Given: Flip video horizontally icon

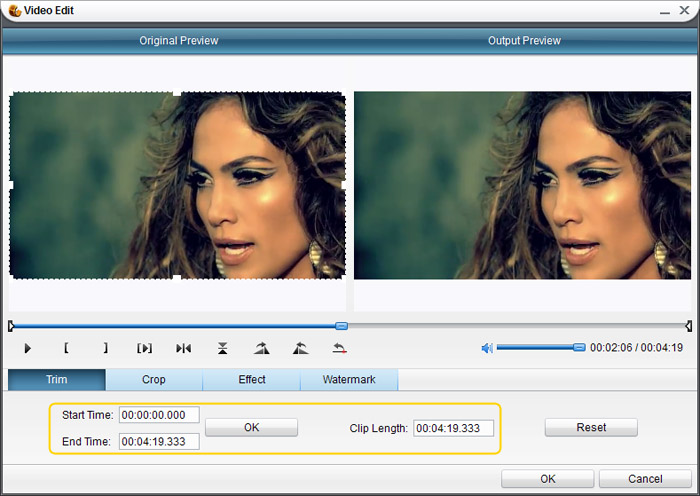Looking at the screenshot, I should pyautogui.click(x=183, y=348).
